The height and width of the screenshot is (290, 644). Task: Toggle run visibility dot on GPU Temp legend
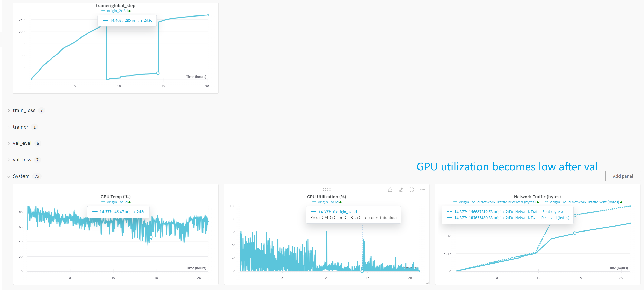click(x=129, y=202)
